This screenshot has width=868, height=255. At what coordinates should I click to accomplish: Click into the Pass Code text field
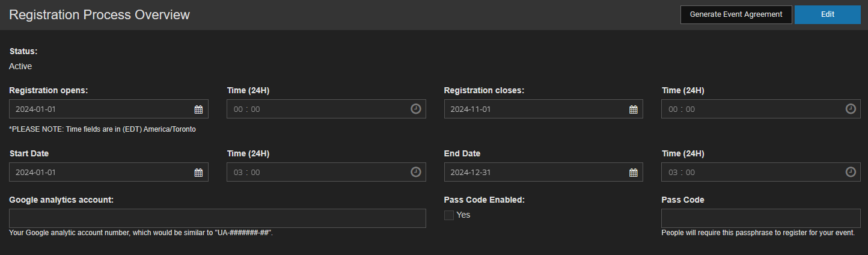point(760,218)
